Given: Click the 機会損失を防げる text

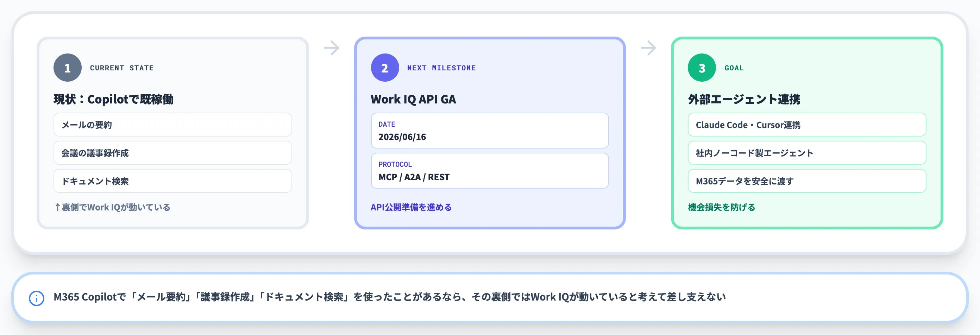Looking at the screenshot, I should point(721,207).
